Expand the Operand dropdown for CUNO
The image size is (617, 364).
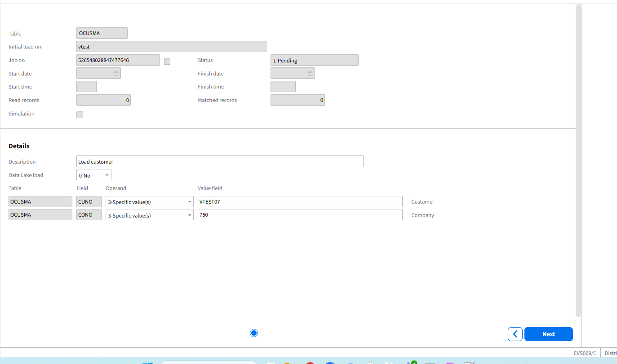click(150, 202)
